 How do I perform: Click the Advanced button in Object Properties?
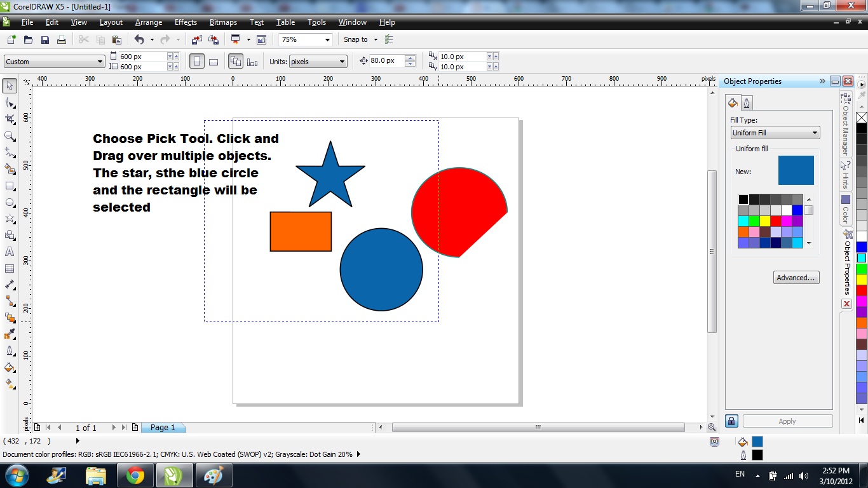(796, 277)
